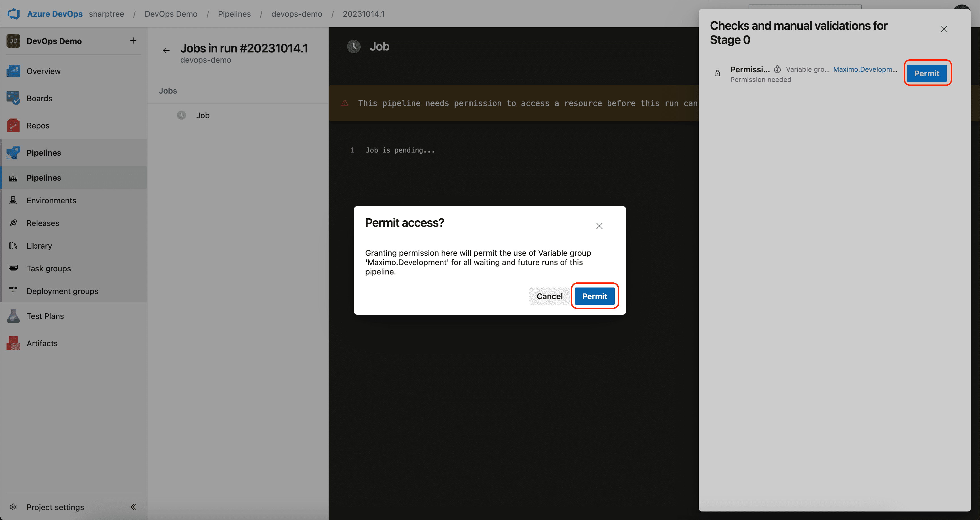The image size is (980, 520).
Task: Click the DevOps Demo project name
Action: click(54, 41)
